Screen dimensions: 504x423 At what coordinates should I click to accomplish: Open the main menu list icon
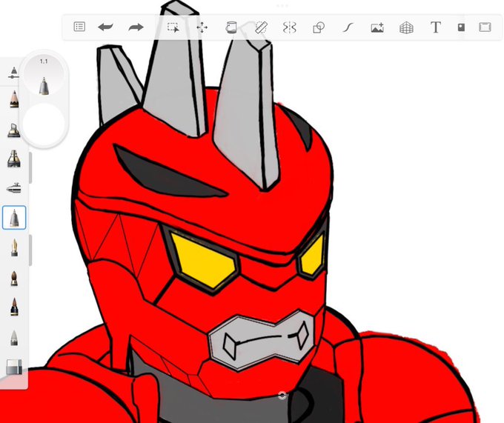(79, 27)
